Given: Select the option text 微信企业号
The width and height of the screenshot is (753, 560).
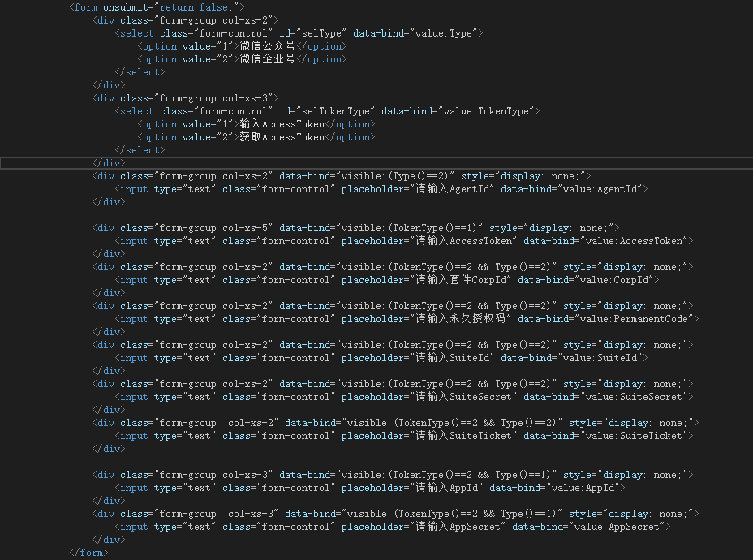Looking at the screenshot, I should [268, 59].
